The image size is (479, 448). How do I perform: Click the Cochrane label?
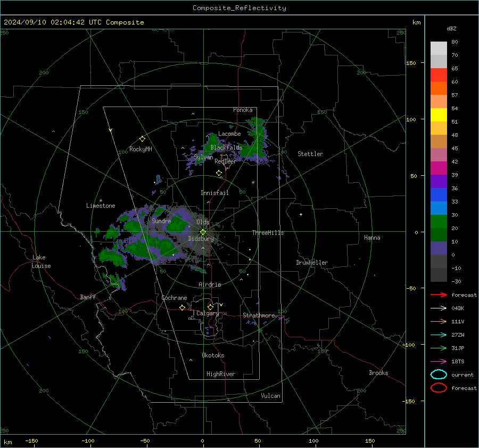coord(174,298)
